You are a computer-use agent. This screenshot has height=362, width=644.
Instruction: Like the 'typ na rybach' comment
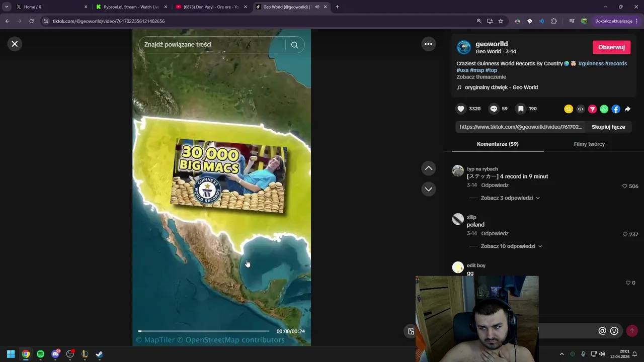click(625, 186)
